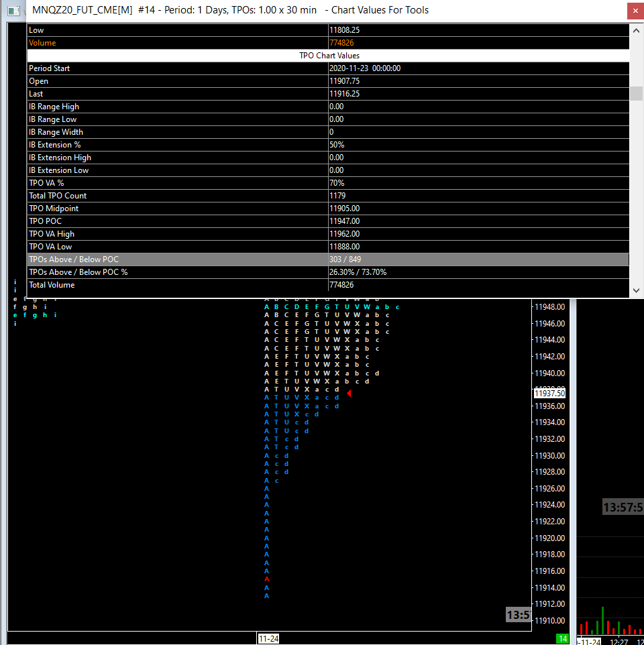
Task: Click TPO VA High value 11962.00
Action: point(344,234)
